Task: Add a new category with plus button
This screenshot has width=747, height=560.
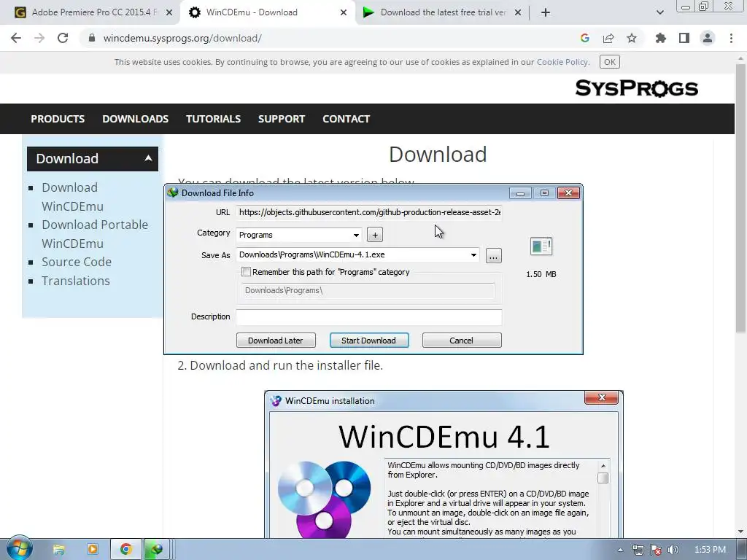Action: pos(375,235)
